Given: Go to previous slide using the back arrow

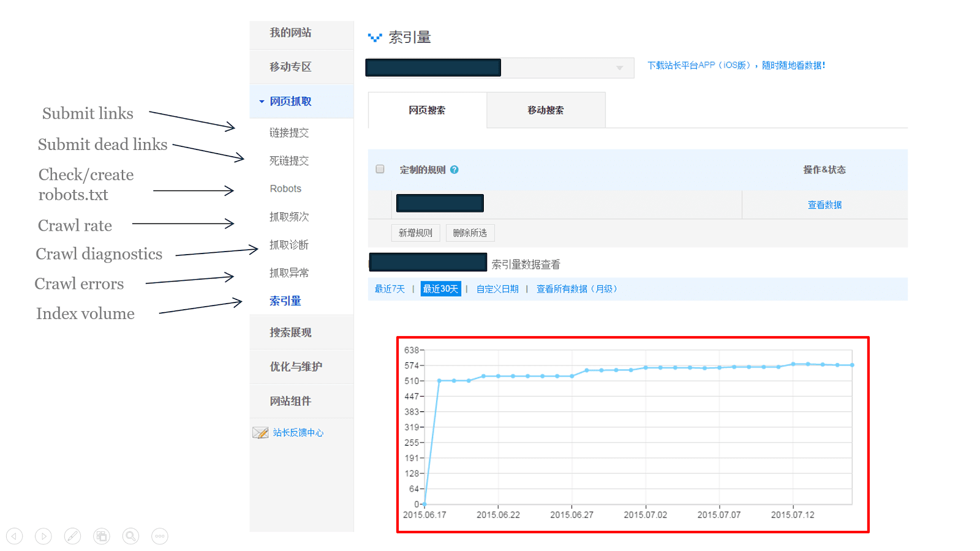Looking at the screenshot, I should (x=15, y=536).
